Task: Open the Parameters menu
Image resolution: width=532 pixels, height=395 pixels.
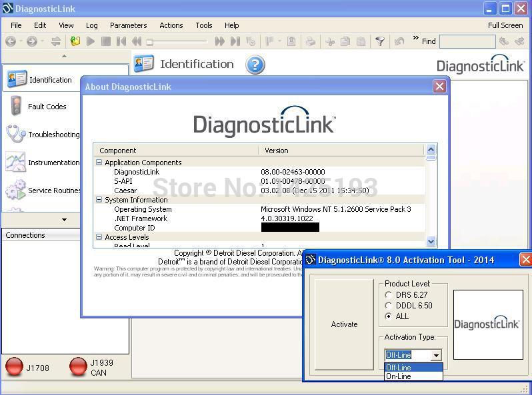Action: click(128, 25)
